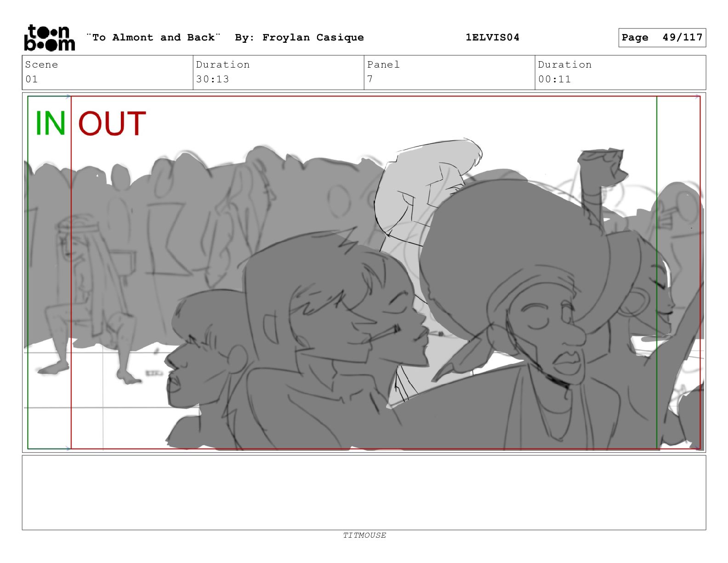Image resolution: width=728 pixels, height=563 pixels.
Task: Click the author credit "By: Froylan Casique"
Action: coord(299,37)
